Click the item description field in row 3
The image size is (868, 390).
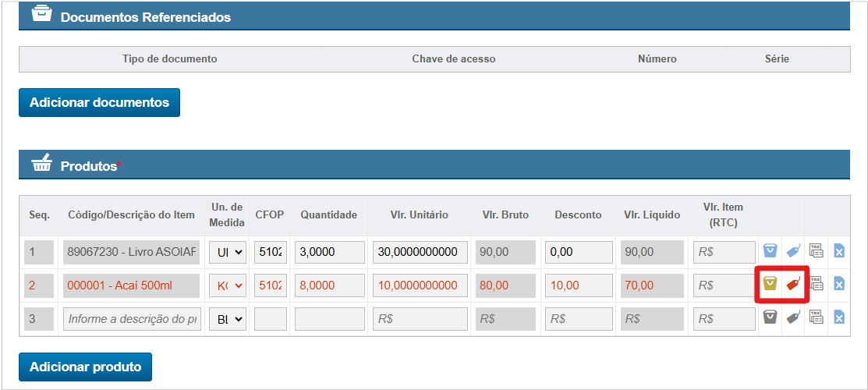(x=133, y=318)
